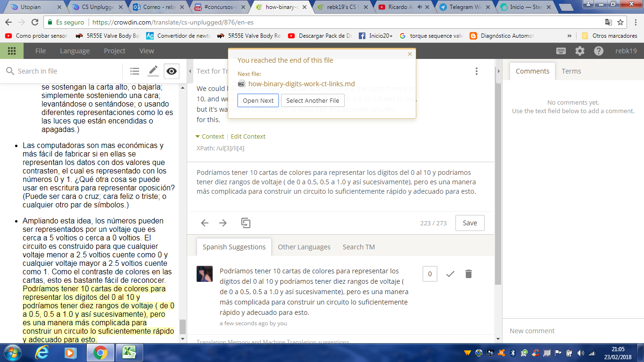Screen dimensions: 644x362
Task: Click the Edit Context link
Action: tap(248, 136)
